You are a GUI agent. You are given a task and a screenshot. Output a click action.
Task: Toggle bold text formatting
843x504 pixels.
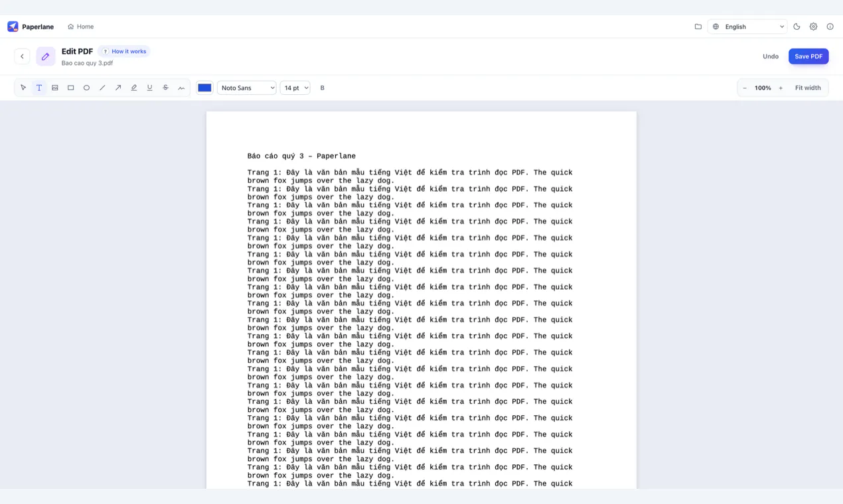[323, 88]
